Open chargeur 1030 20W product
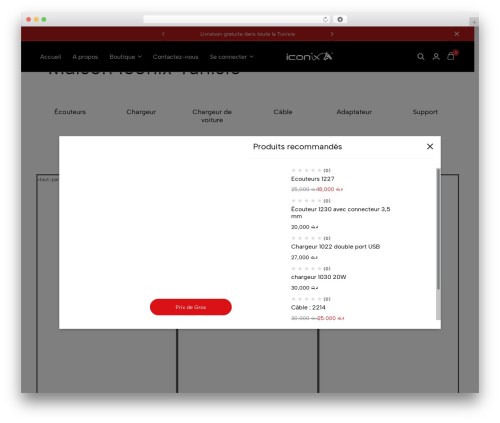 point(319,277)
